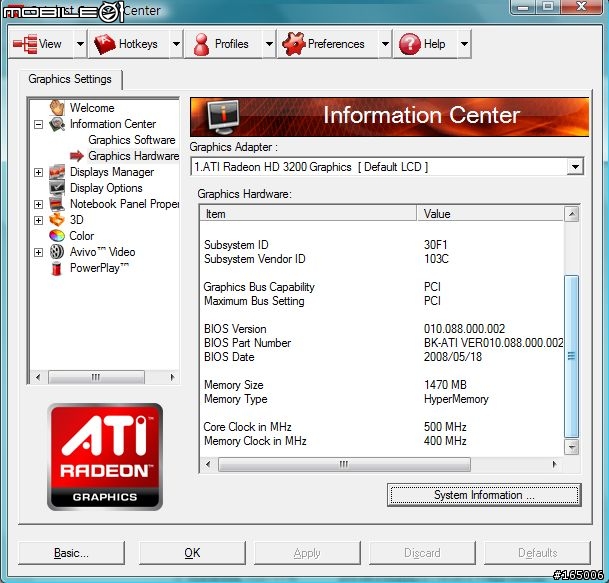Select the BIOS Version row
The height and width of the screenshot is (583, 609).
pyautogui.click(x=382, y=329)
